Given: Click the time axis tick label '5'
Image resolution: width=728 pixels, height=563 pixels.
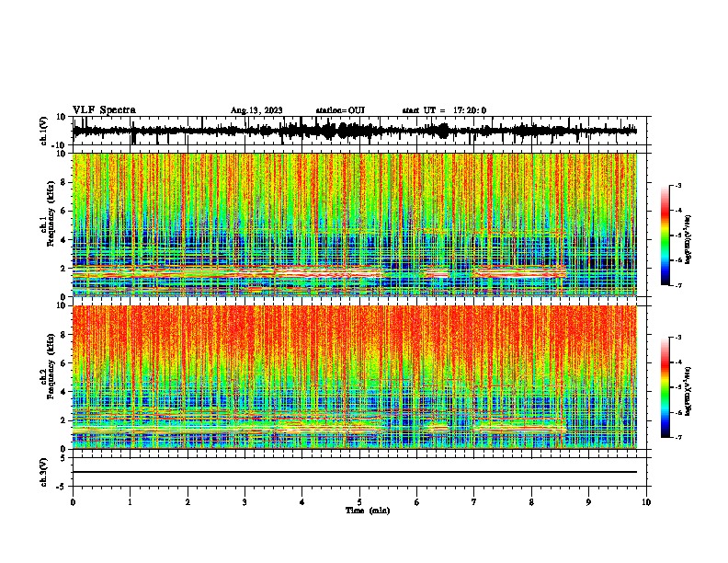Looking at the screenshot, I should pos(359,502).
